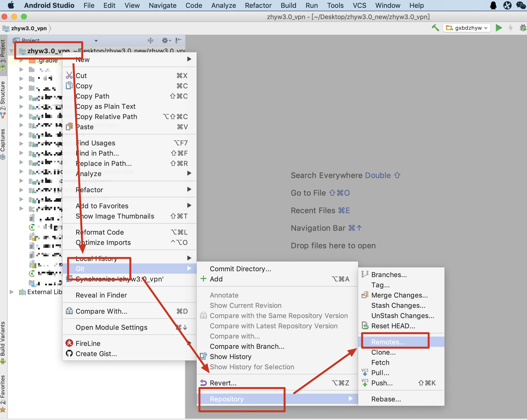Select Remotes... from the Repository submenu

tap(389, 342)
